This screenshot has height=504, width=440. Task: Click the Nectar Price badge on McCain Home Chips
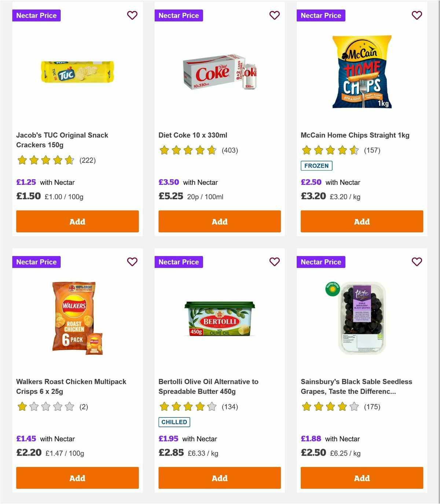321,15
